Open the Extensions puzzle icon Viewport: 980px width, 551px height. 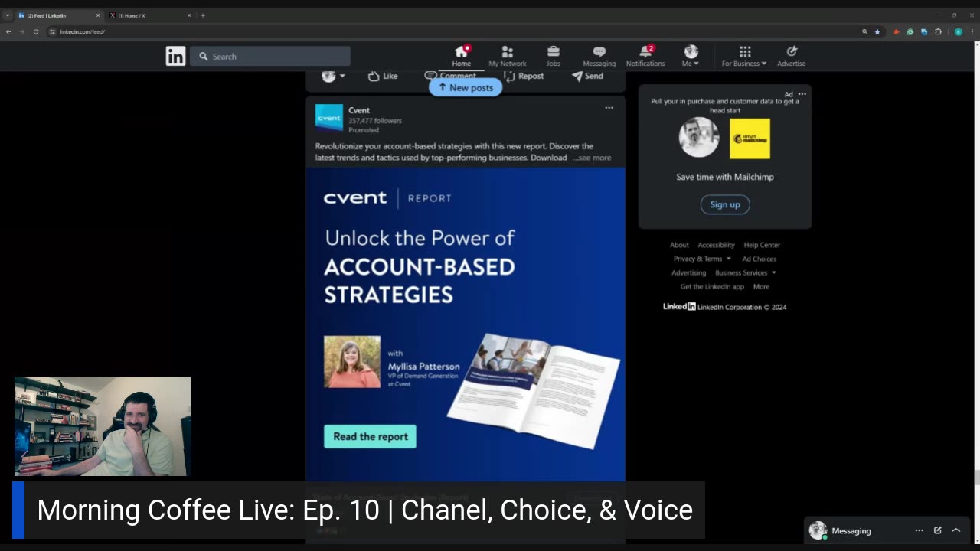(938, 31)
